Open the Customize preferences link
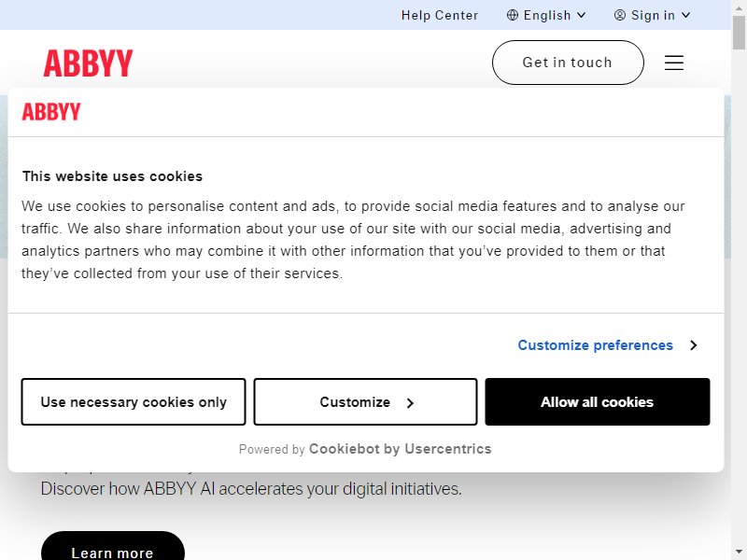 [595, 345]
